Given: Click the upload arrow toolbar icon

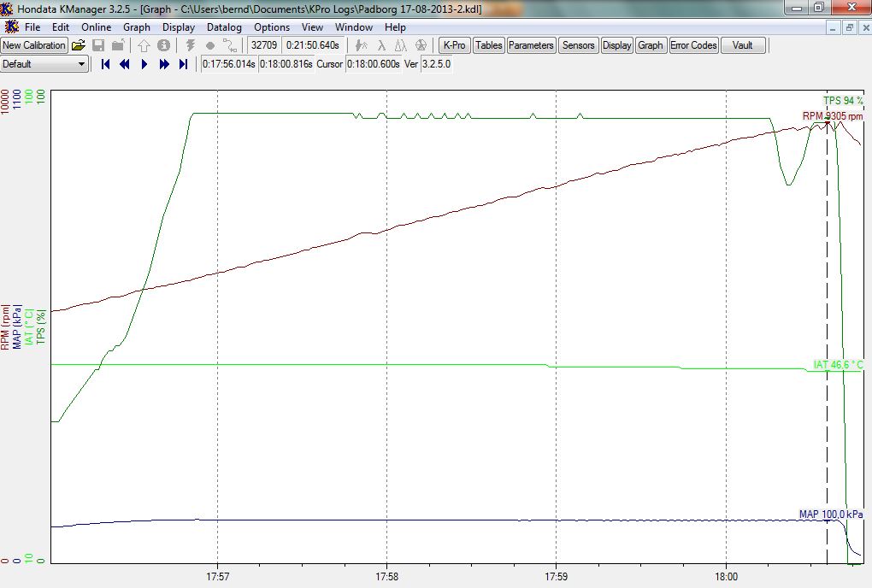Looking at the screenshot, I should 144,45.
